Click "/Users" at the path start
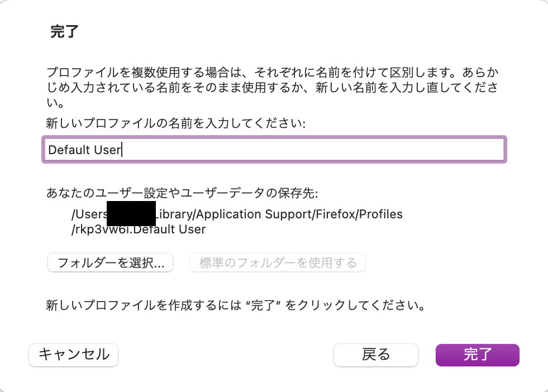 [88, 214]
